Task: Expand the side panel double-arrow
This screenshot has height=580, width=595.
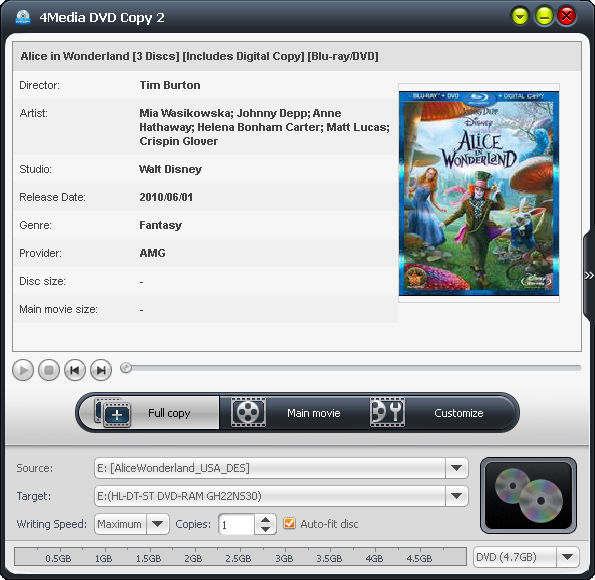Action: coord(589,275)
